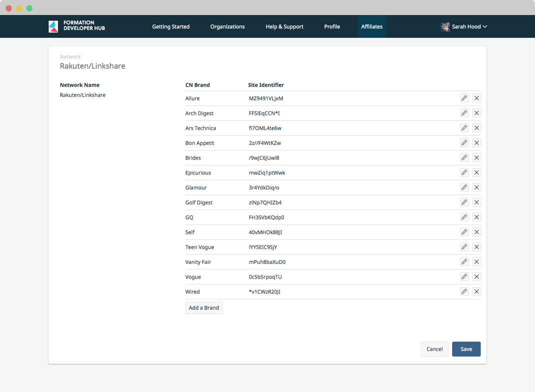This screenshot has width=535, height=392.
Task: Go to Getting Started
Action: (x=170, y=26)
